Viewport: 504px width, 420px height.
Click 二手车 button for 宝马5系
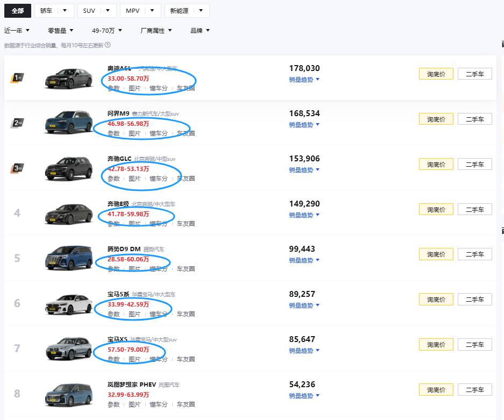475,300
